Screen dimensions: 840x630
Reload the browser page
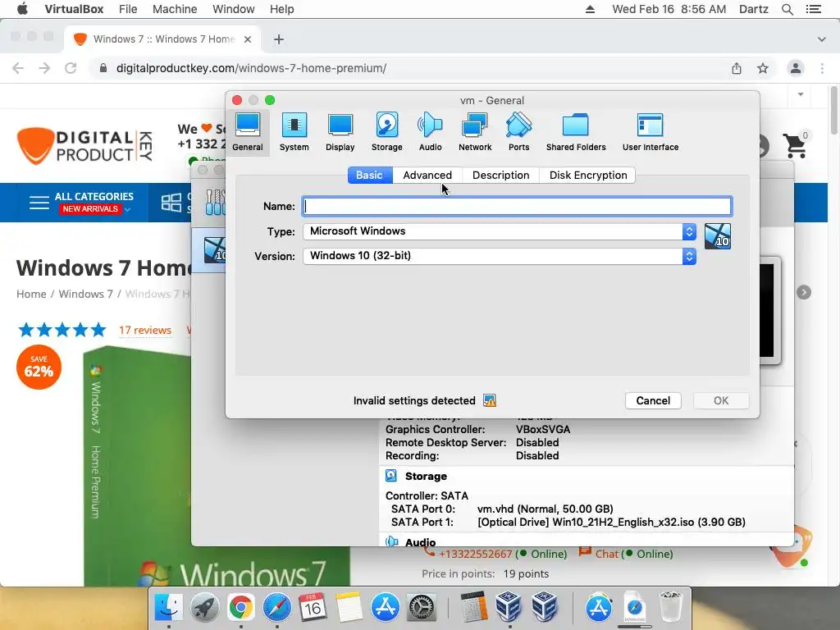click(71, 68)
